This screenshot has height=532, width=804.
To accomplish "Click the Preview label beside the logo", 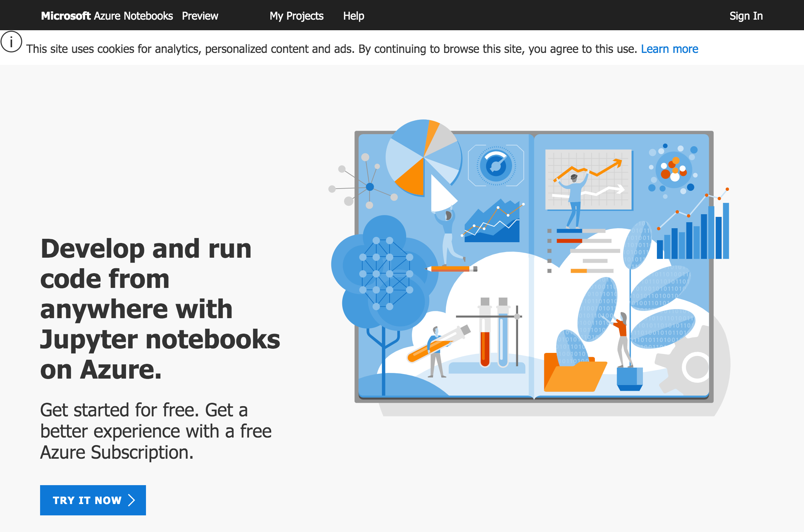I will pyautogui.click(x=200, y=15).
